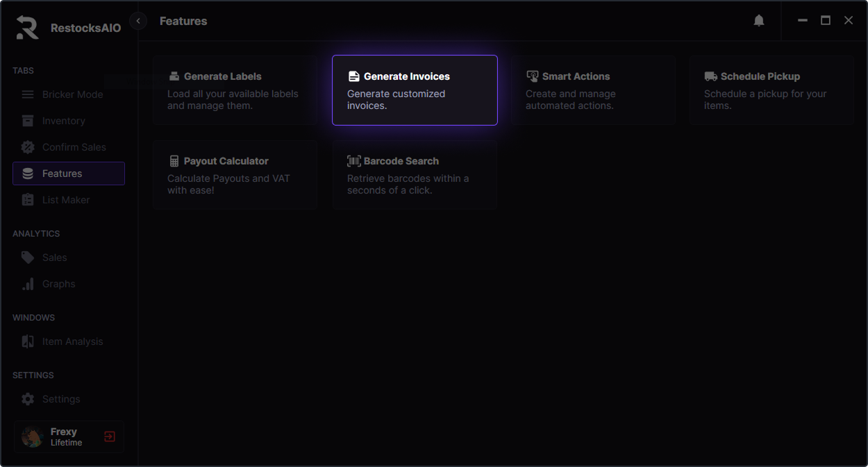Screen dimensions: 868x467
Task: Collapse the sidebar with the chevron arrow
Action: click(138, 21)
